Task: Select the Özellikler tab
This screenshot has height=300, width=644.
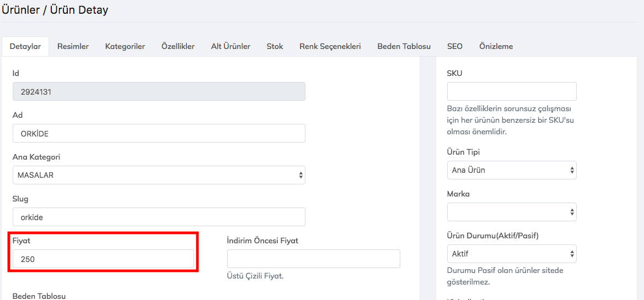Action: [x=178, y=46]
